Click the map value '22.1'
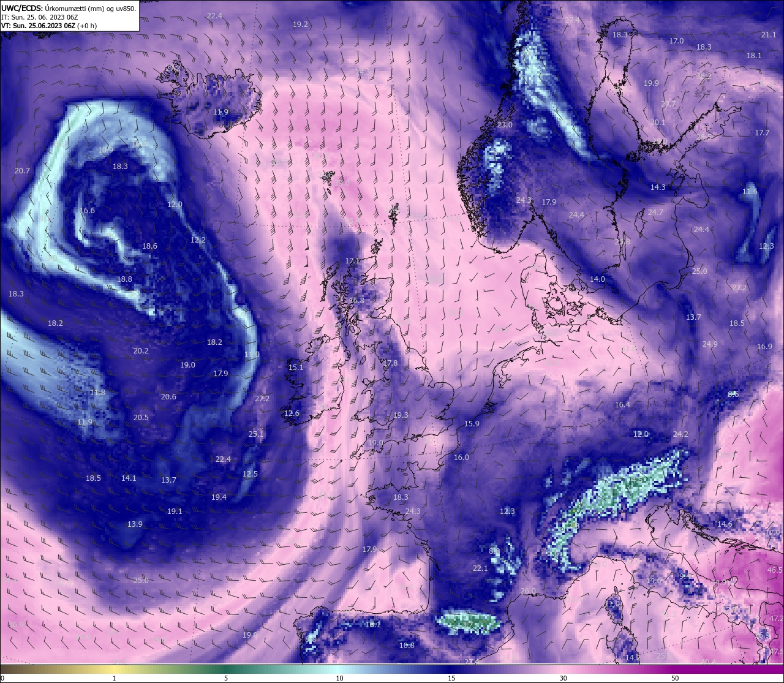 tap(480, 568)
